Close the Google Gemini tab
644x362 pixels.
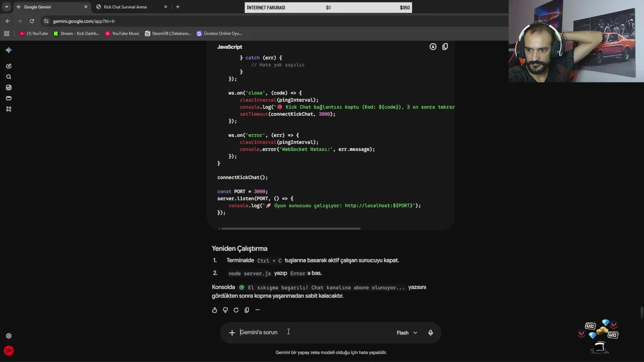click(86, 7)
